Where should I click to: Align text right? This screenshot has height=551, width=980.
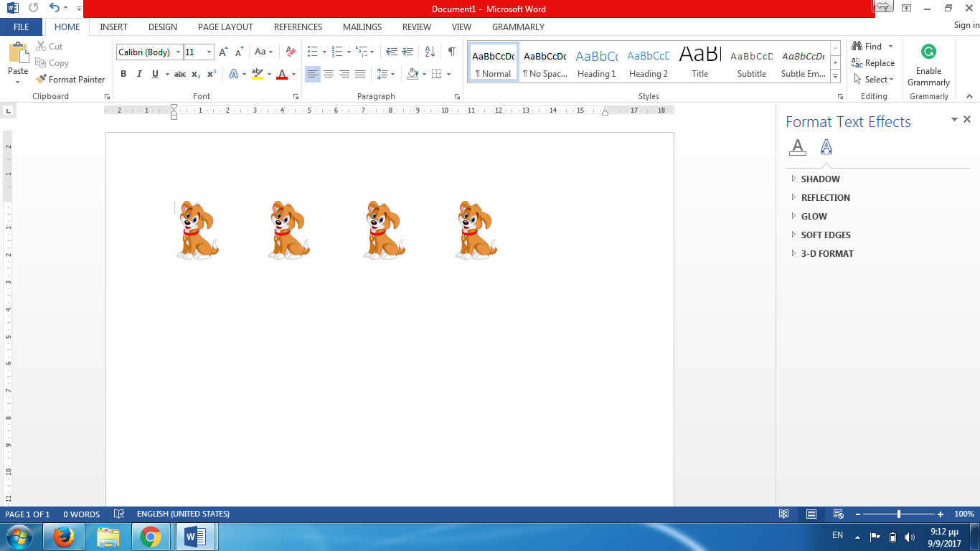(344, 74)
